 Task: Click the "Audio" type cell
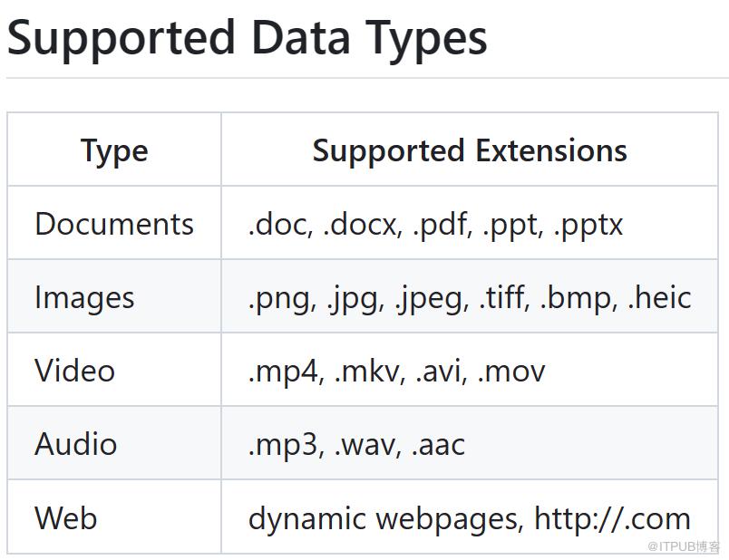tap(75, 444)
